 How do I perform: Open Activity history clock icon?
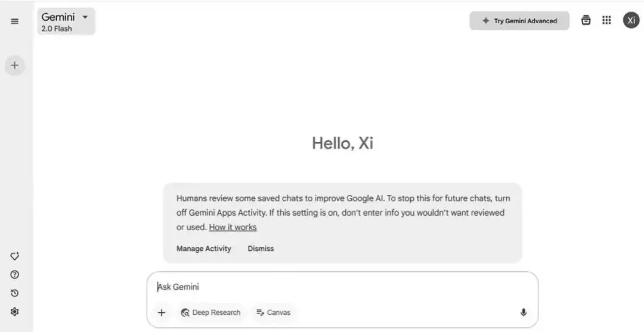pyautogui.click(x=15, y=293)
